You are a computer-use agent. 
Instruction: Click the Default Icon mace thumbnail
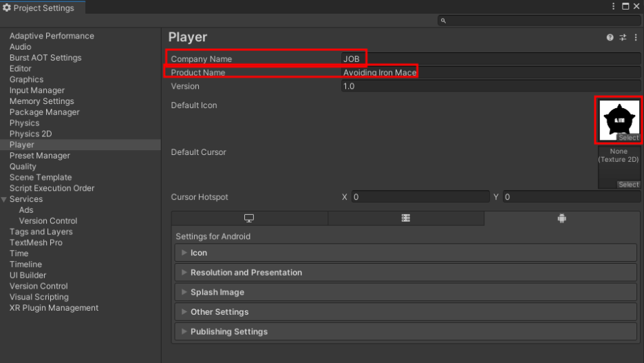(619, 119)
